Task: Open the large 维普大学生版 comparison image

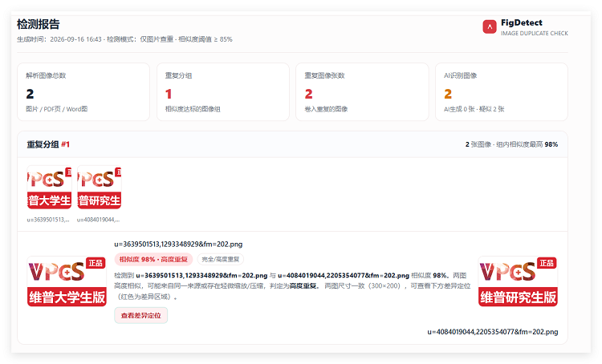Action: (x=67, y=281)
